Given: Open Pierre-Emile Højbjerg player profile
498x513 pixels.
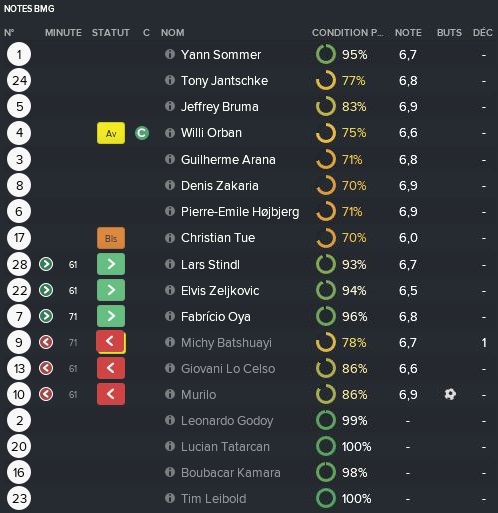Looking at the screenshot, I should pos(240,212).
